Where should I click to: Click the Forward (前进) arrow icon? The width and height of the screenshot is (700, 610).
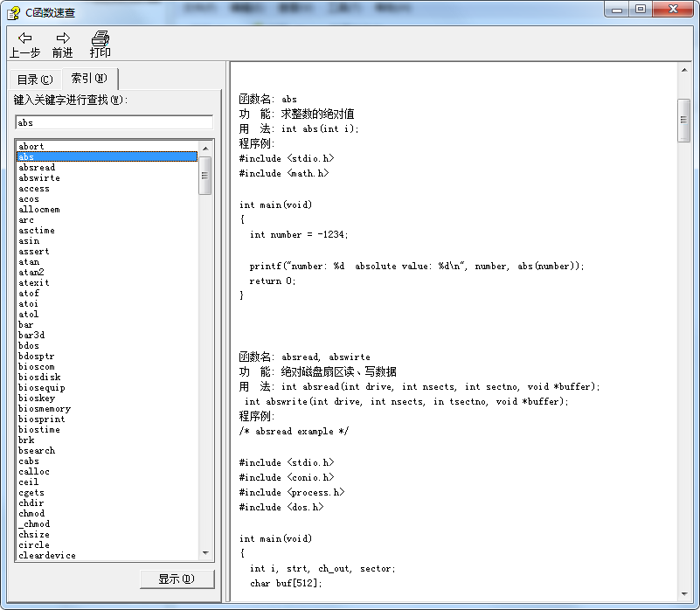click(63, 38)
